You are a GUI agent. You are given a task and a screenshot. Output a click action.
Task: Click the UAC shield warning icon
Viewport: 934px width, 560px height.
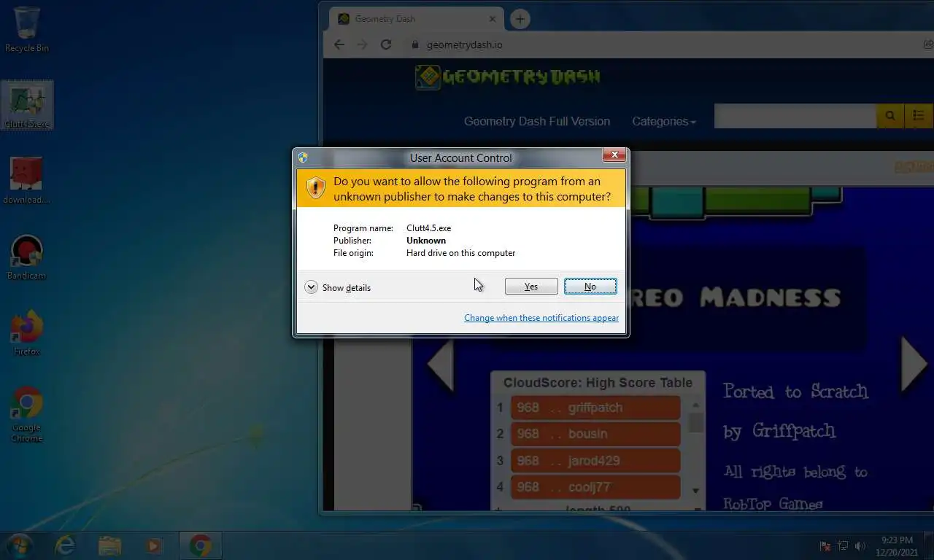pyautogui.click(x=315, y=188)
